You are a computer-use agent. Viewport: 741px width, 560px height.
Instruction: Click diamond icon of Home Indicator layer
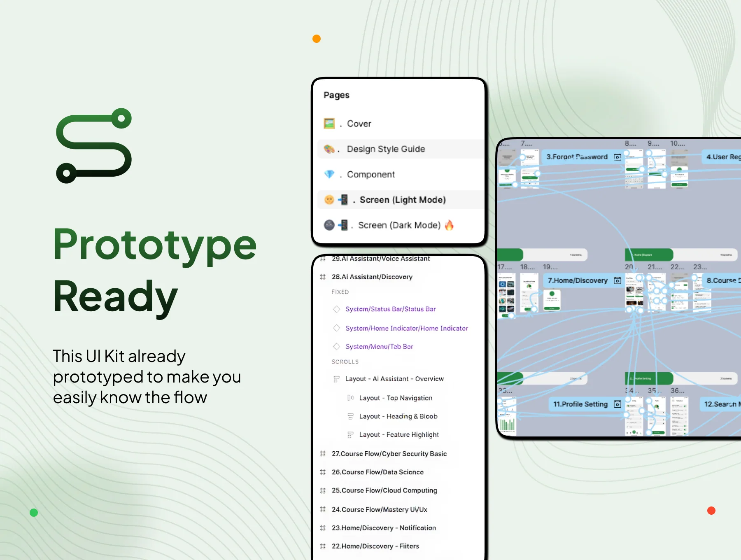[337, 328]
